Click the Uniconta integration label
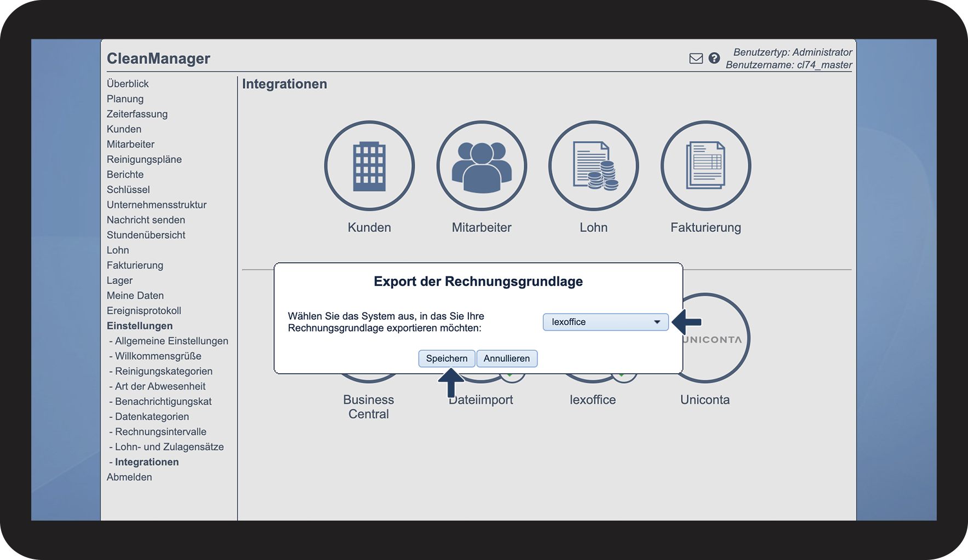968x560 pixels. tap(705, 400)
